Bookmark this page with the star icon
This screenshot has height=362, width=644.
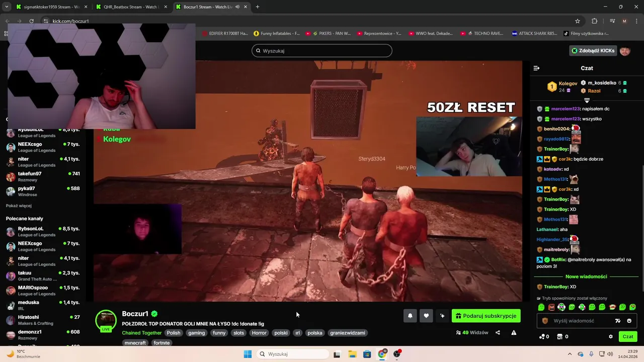click(578, 21)
